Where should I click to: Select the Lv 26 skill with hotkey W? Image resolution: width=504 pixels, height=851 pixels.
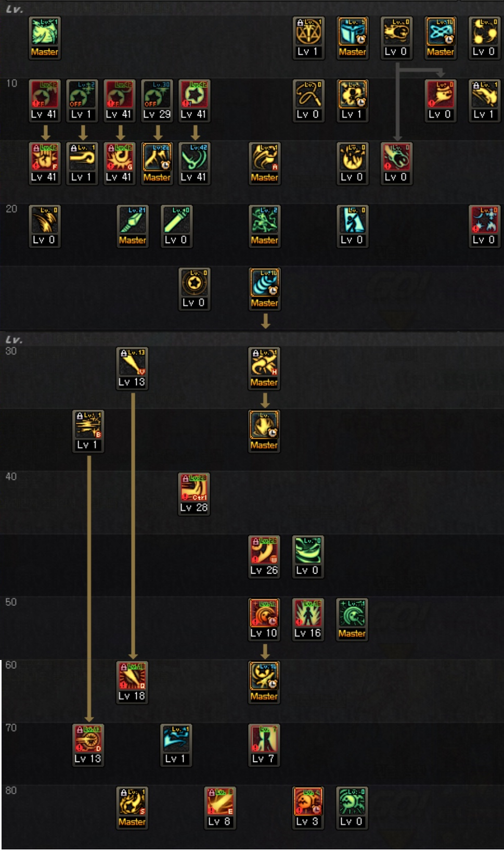[x=264, y=551]
